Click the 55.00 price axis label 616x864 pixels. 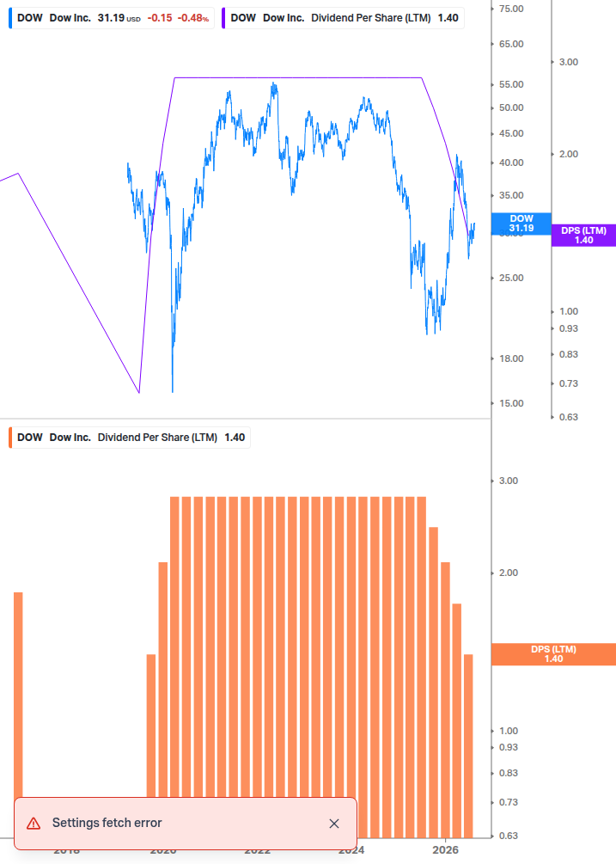tap(511, 84)
